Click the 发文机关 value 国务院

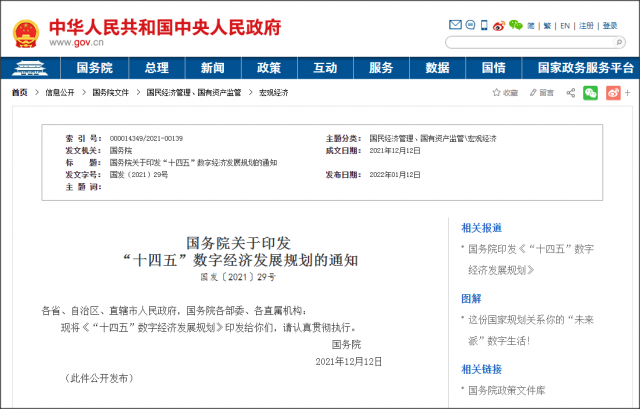121,151
